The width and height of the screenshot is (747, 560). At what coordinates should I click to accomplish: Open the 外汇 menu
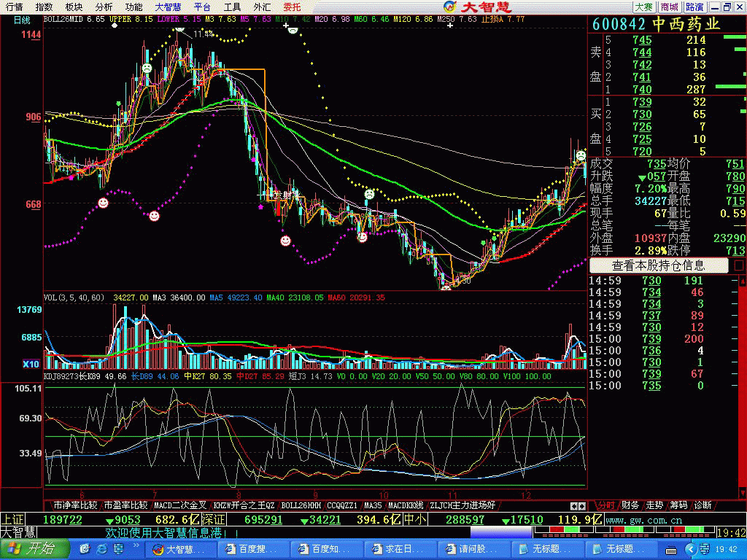click(x=262, y=7)
